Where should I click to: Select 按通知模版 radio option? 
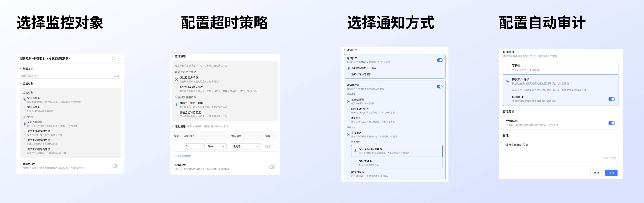point(348,174)
